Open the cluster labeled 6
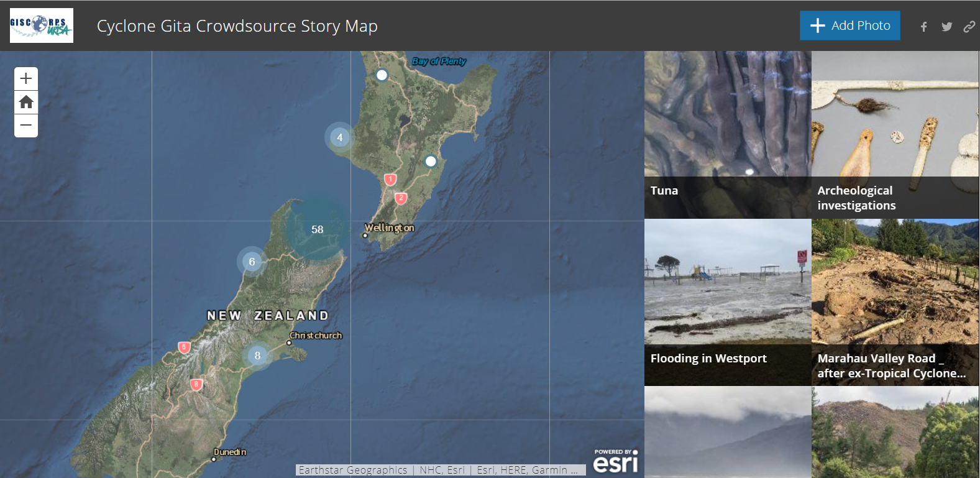The image size is (980, 478). click(x=252, y=262)
